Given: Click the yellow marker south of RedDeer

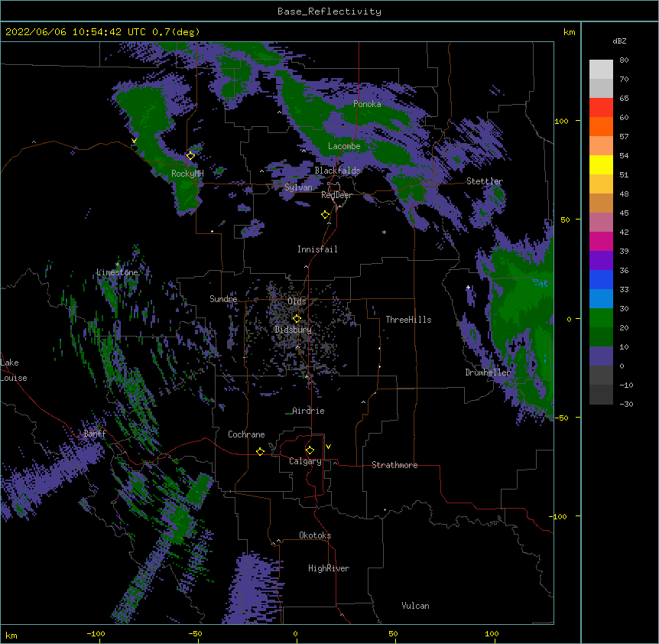Looking at the screenshot, I should [x=325, y=215].
